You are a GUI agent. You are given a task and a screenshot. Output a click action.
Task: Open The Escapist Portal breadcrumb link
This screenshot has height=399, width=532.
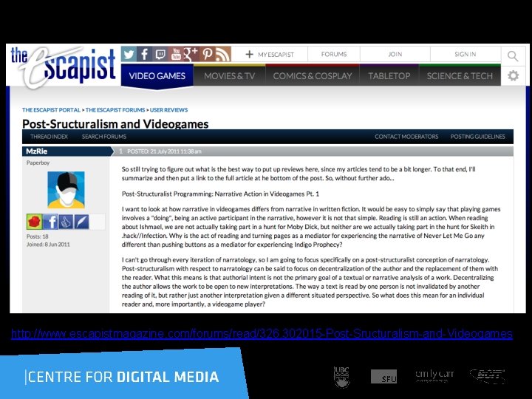tap(51, 110)
